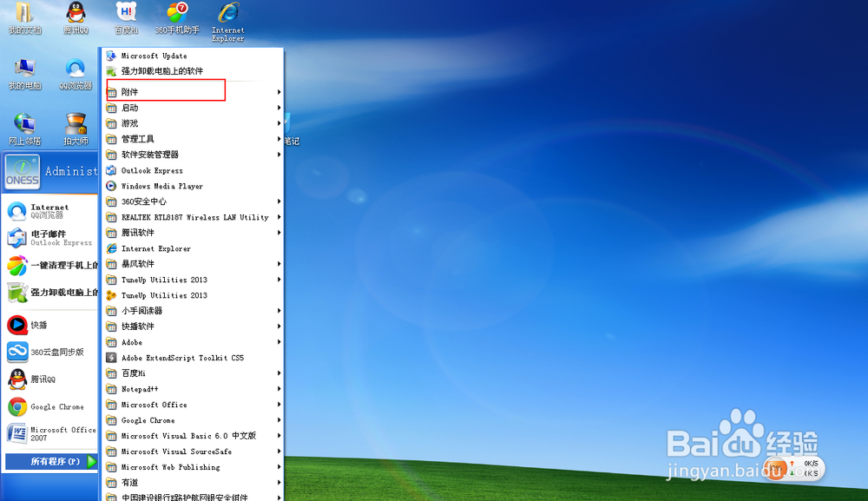Viewport: 868px width, 501px height.
Task: Click the Microsoft Office 2007 Word icon
Action: coord(17,433)
